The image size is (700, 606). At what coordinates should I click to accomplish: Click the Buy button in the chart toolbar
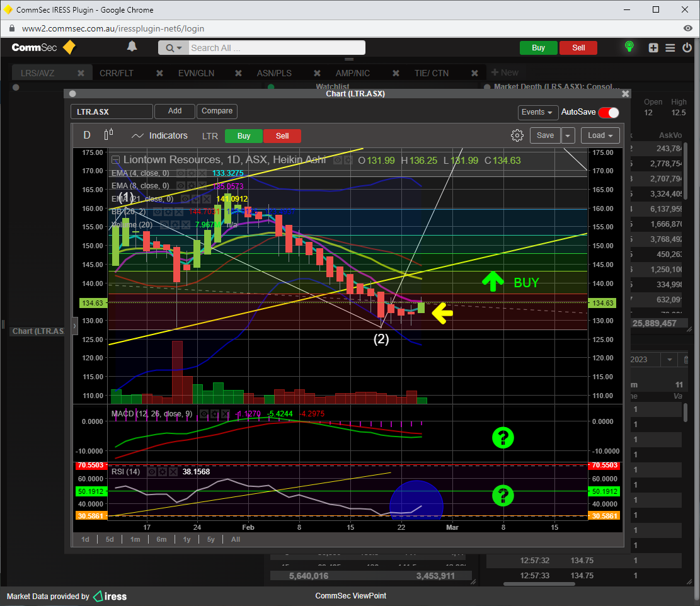click(244, 136)
